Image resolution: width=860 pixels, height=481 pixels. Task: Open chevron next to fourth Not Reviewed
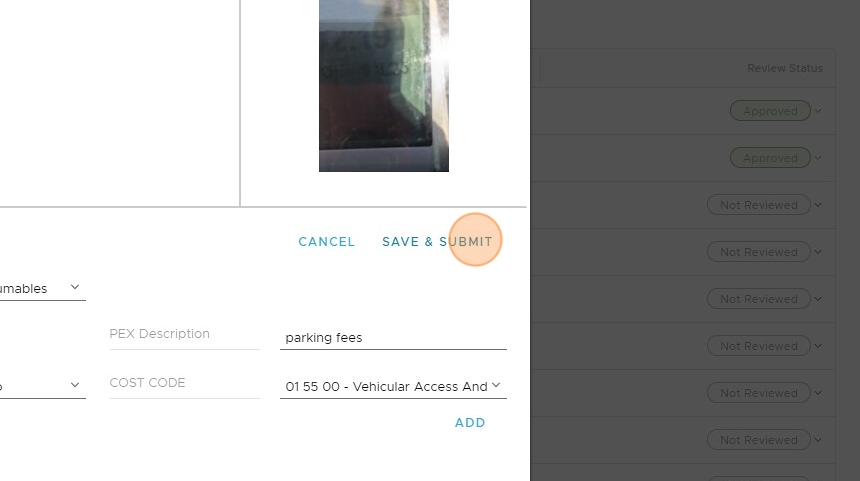pyautogui.click(x=818, y=346)
